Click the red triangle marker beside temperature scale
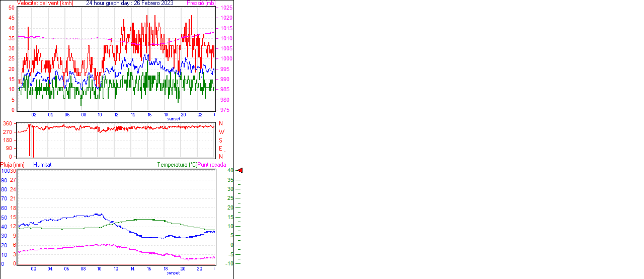 240,171
